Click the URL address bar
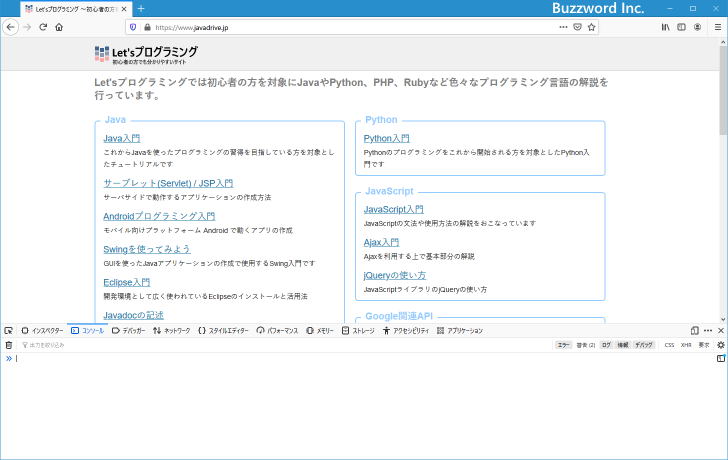This screenshot has width=728, height=460. [355, 27]
